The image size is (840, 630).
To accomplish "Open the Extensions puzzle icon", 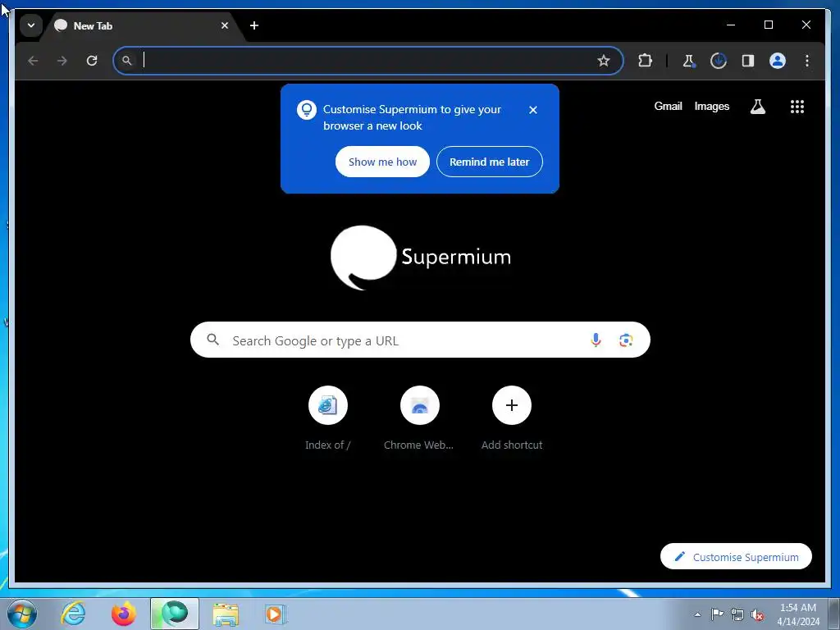I will [x=645, y=61].
